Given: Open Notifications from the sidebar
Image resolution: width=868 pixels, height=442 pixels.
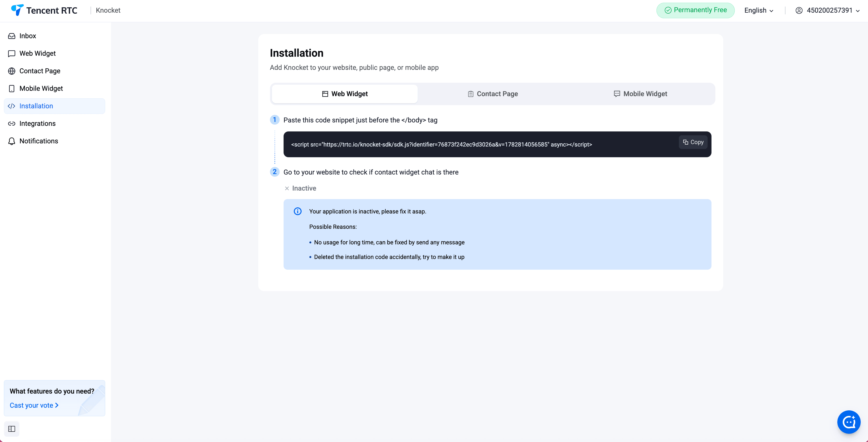Looking at the screenshot, I should 54,141.
